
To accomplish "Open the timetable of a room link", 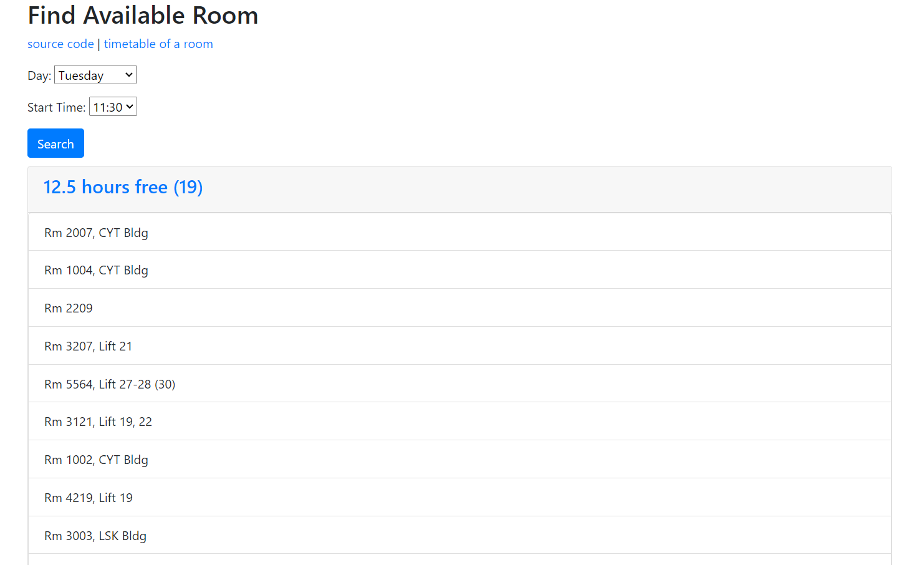I will [158, 44].
